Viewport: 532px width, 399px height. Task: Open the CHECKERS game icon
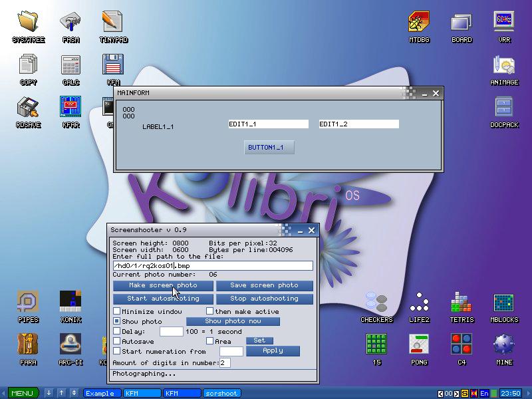376,303
